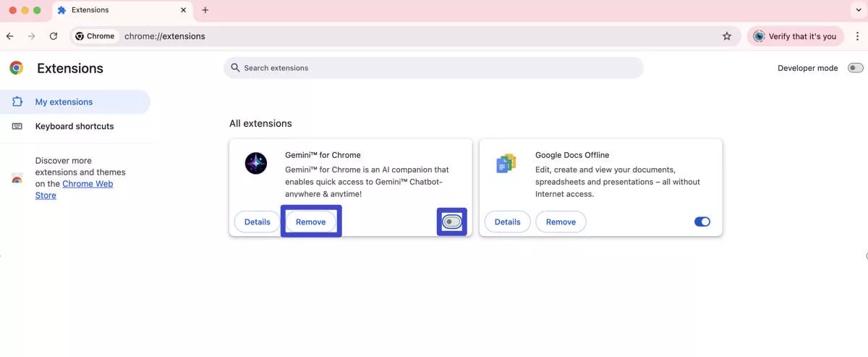Click the Chrome logo beside Extensions title
The height and width of the screenshot is (357, 868).
tap(16, 68)
